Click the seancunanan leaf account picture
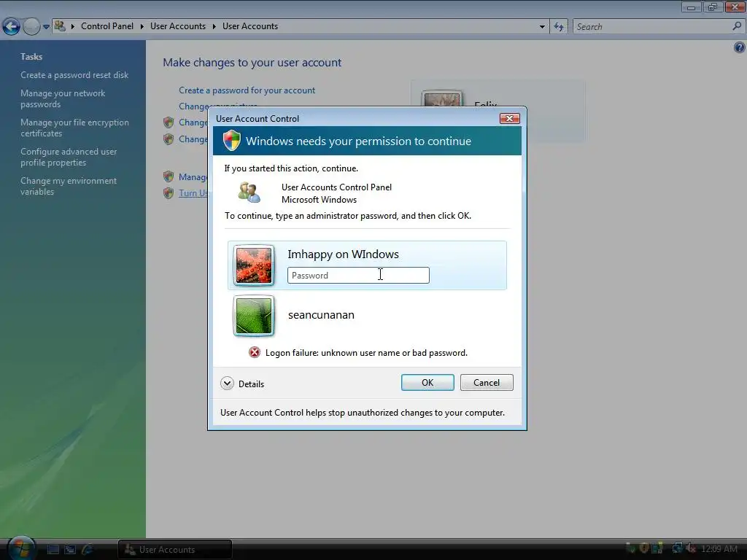The height and width of the screenshot is (560, 747). point(254,315)
